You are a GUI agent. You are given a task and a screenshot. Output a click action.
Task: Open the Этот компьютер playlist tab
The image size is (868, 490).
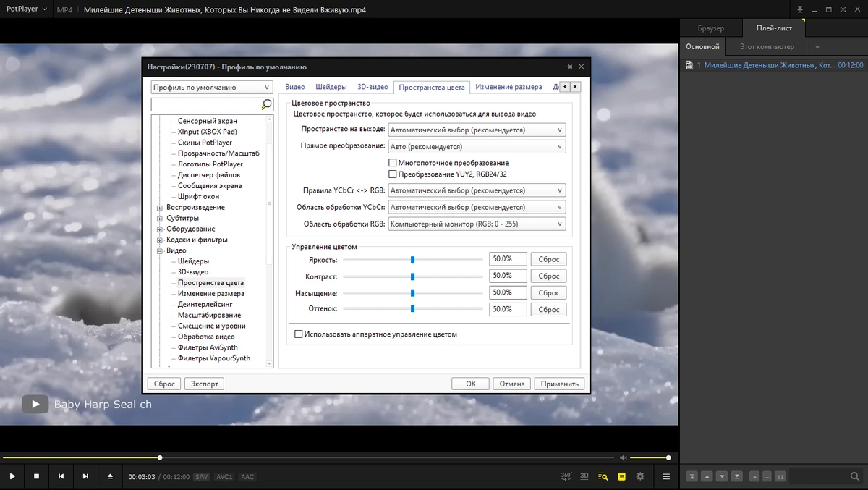[767, 46]
